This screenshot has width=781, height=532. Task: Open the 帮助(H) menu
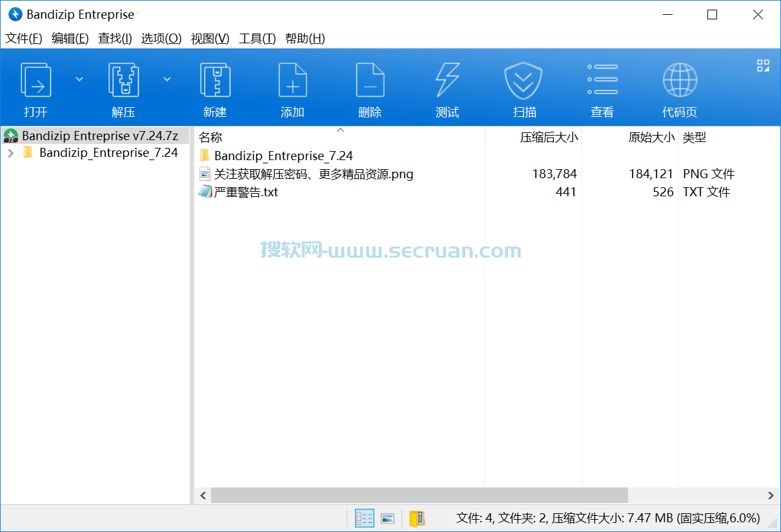pos(305,39)
